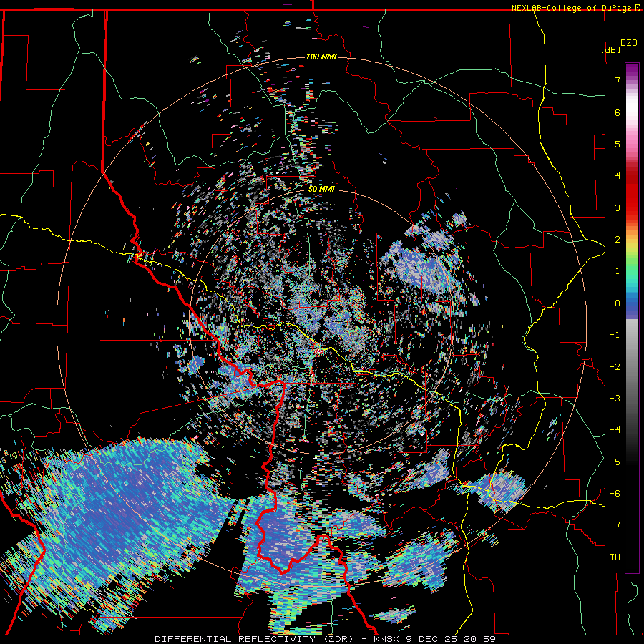Click the [dB] units label
The width and height of the screenshot is (644, 644).
tap(611, 49)
